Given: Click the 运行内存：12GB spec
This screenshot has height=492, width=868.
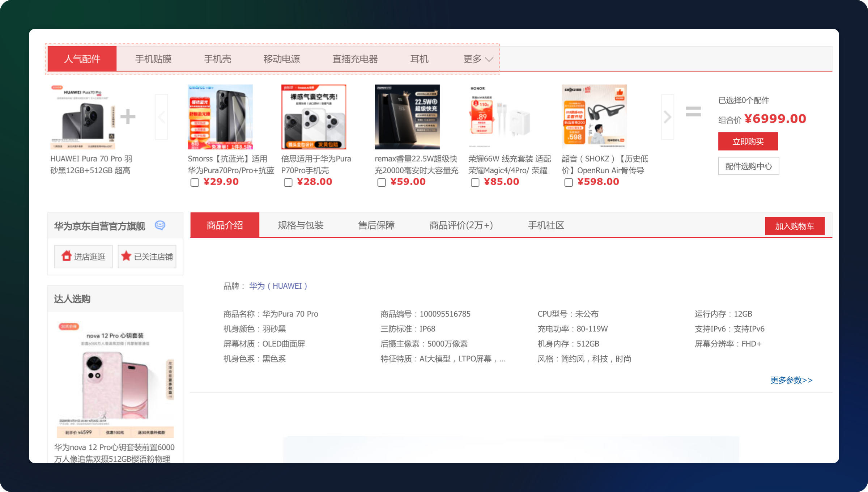Looking at the screenshot, I should [x=723, y=314].
